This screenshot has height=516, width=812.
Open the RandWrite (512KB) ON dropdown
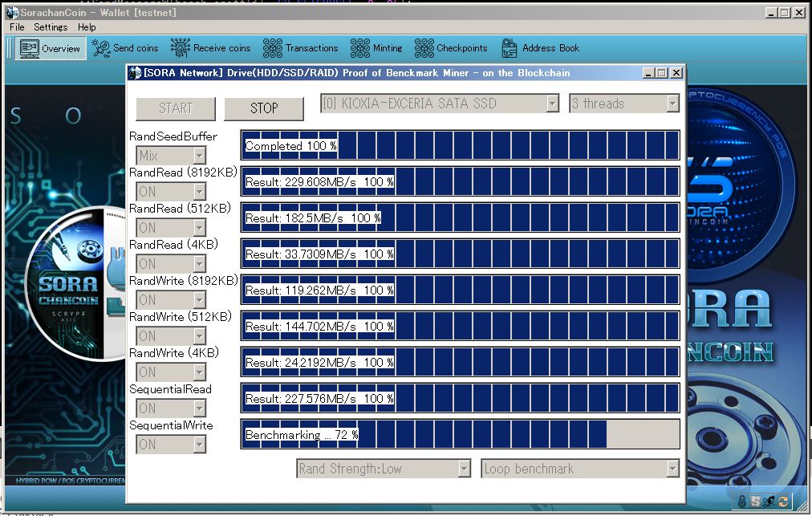coord(171,335)
